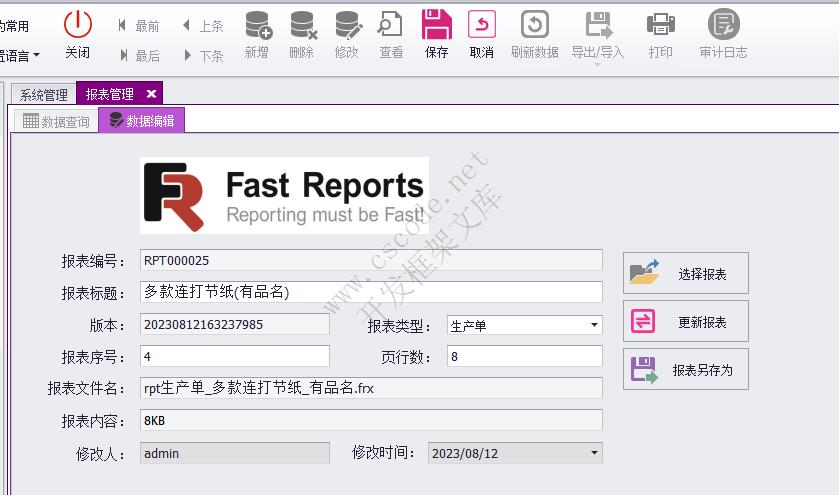Image resolution: width=839 pixels, height=495 pixels.
Task: Select the 报表管理 tab
Action: pos(110,94)
